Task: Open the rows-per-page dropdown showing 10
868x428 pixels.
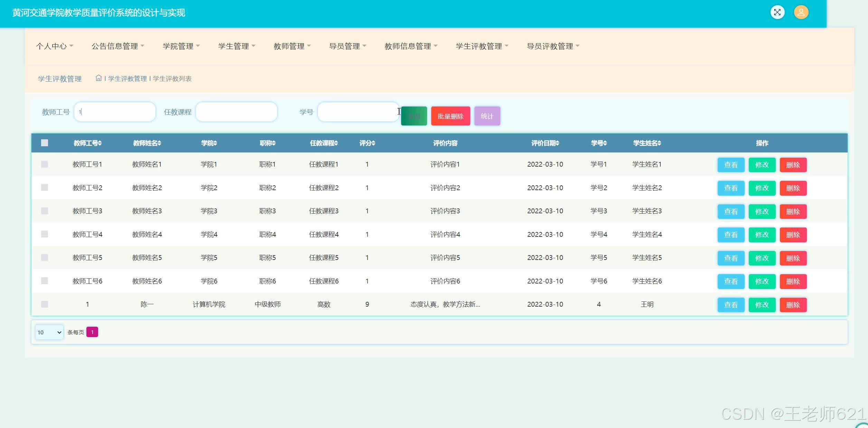Action: 49,332
